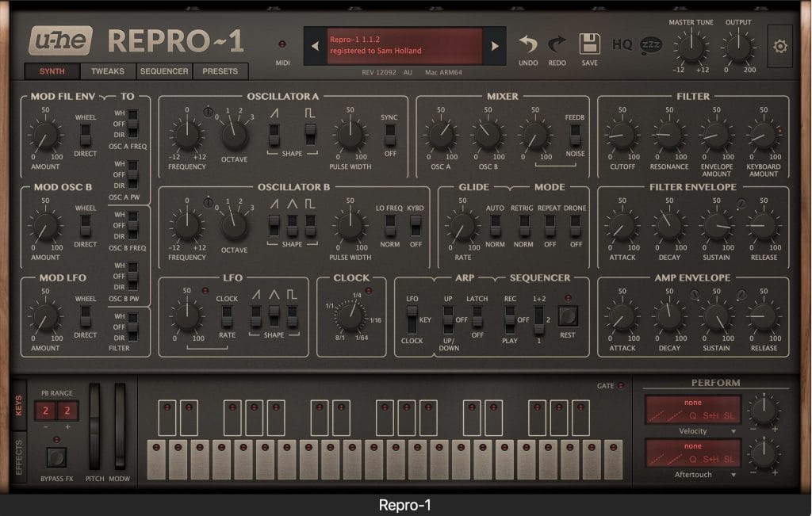This screenshot has width=812, height=516.
Task: Toggle Oscillator B triangle shape switch
Action: [292, 225]
